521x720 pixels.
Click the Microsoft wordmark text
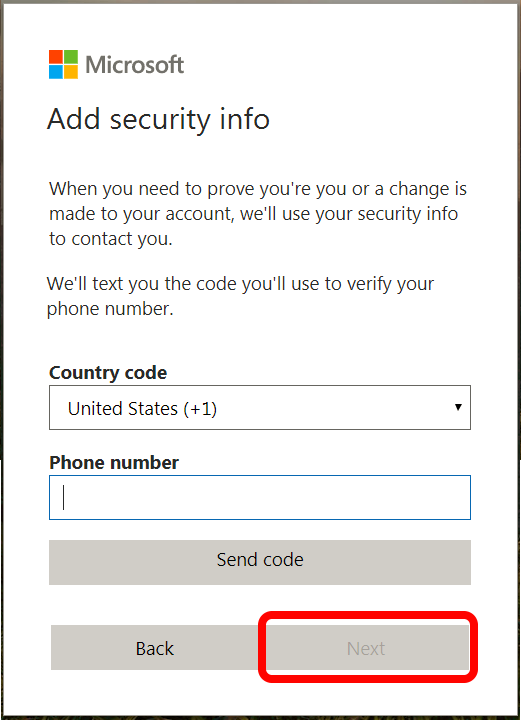[134, 65]
